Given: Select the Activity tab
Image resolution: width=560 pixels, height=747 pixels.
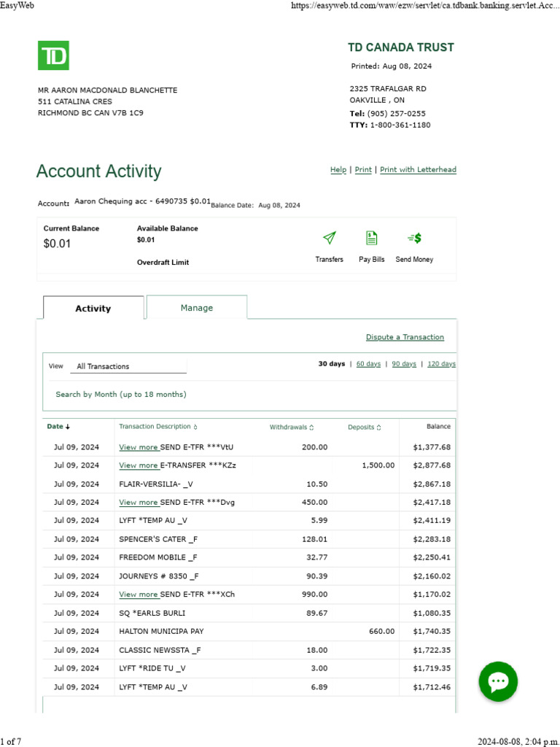Looking at the screenshot, I should pos(93,309).
